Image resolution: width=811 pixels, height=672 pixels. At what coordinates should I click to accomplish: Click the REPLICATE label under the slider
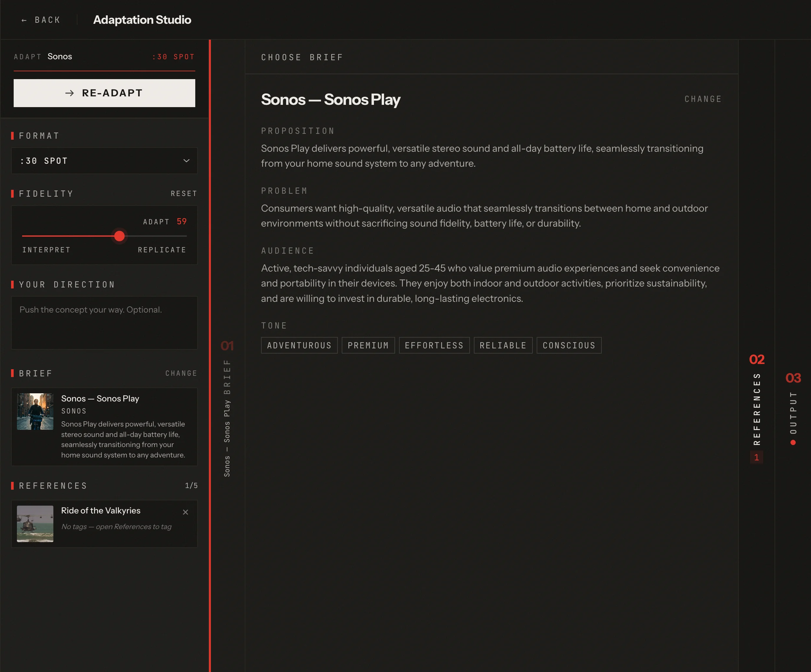pos(162,250)
